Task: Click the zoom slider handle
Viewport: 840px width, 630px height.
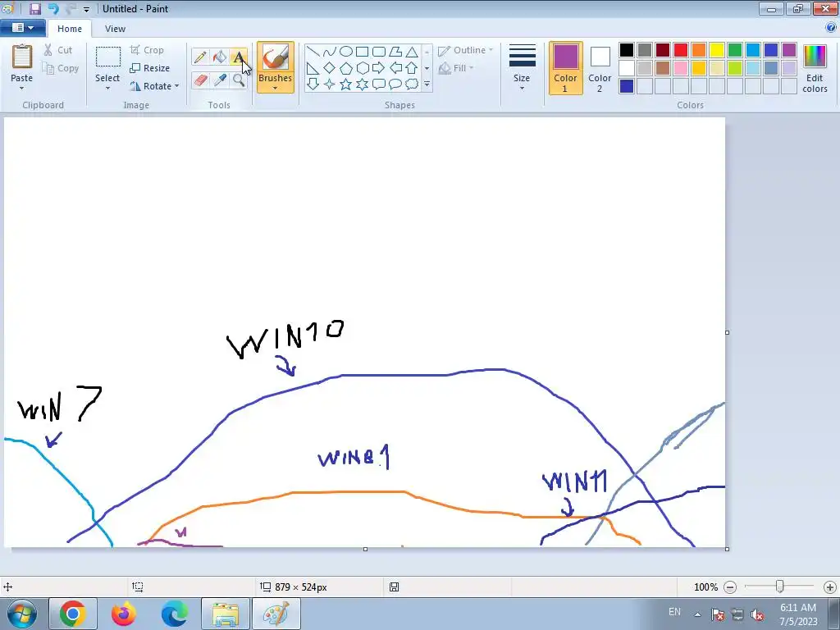Action: point(780,587)
